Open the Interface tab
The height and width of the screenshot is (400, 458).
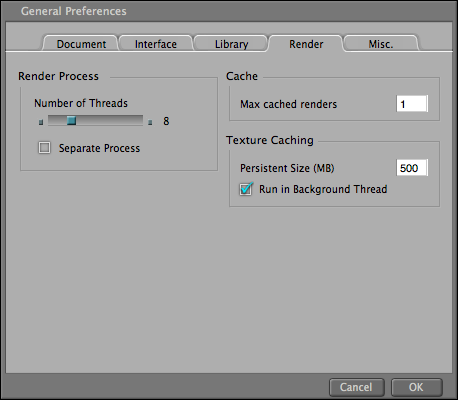[x=156, y=44]
